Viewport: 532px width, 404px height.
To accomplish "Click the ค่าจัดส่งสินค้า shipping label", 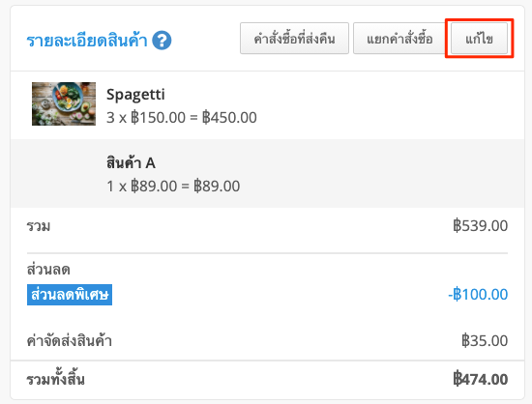I will point(70,340).
